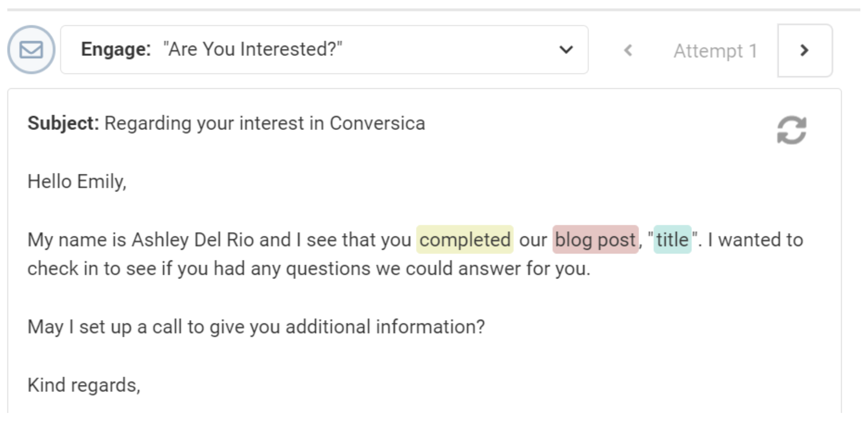Click the bold "Engage:" label
The image size is (868, 423).
click(x=116, y=49)
